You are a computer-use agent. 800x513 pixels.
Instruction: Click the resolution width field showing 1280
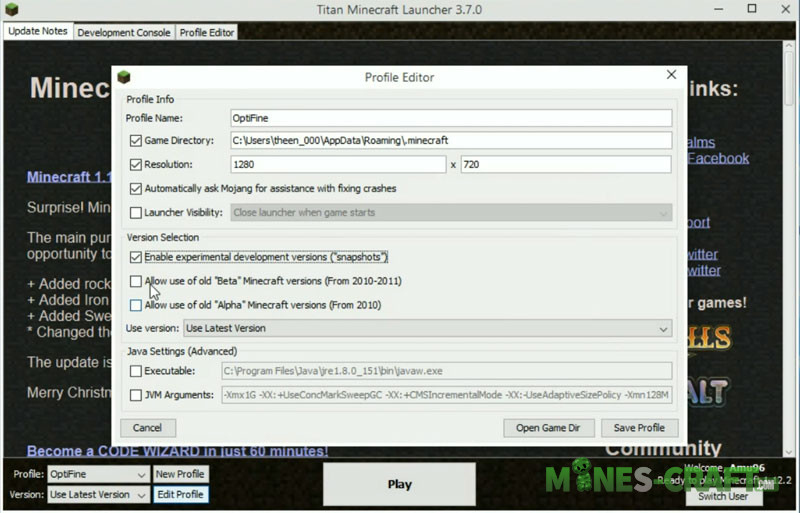pyautogui.click(x=338, y=164)
